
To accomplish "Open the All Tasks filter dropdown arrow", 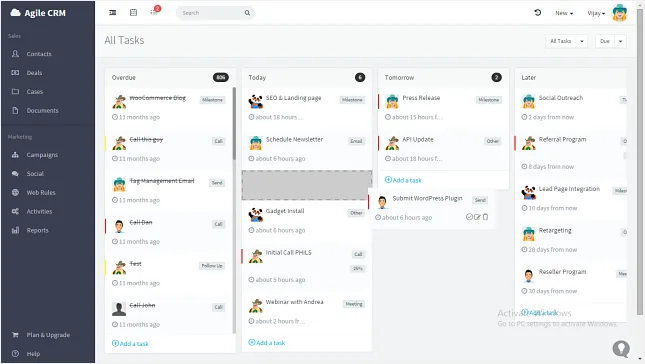I will click(x=582, y=41).
